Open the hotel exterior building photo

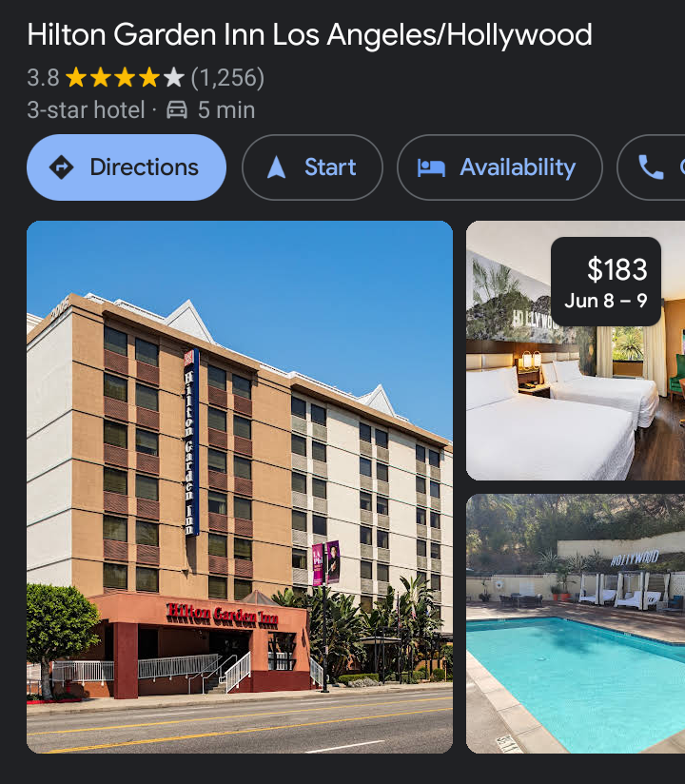point(240,486)
